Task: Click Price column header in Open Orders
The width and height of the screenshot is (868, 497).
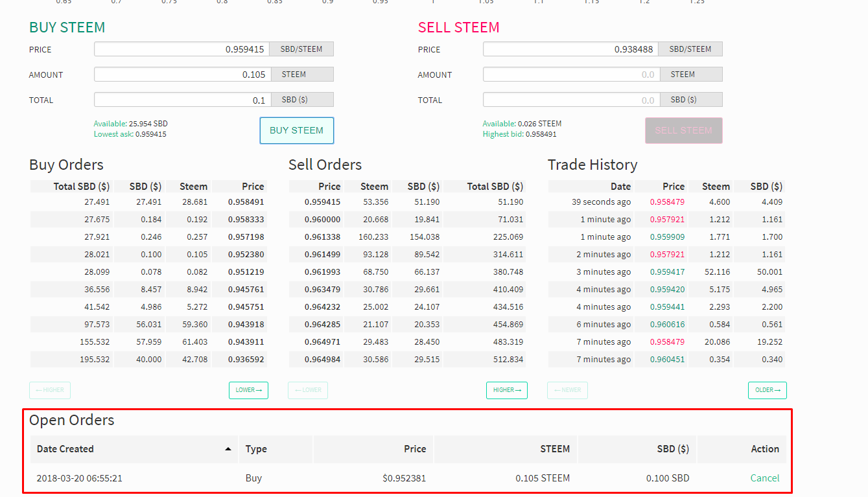Action: [373, 449]
